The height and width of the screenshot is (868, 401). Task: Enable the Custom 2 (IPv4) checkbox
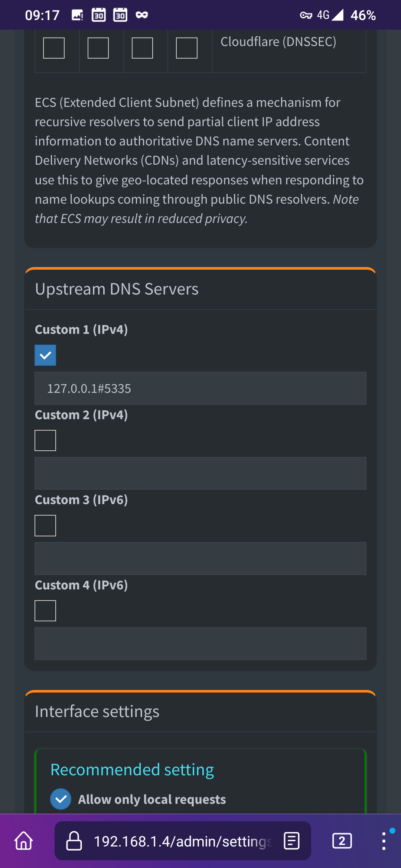pyautogui.click(x=45, y=441)
